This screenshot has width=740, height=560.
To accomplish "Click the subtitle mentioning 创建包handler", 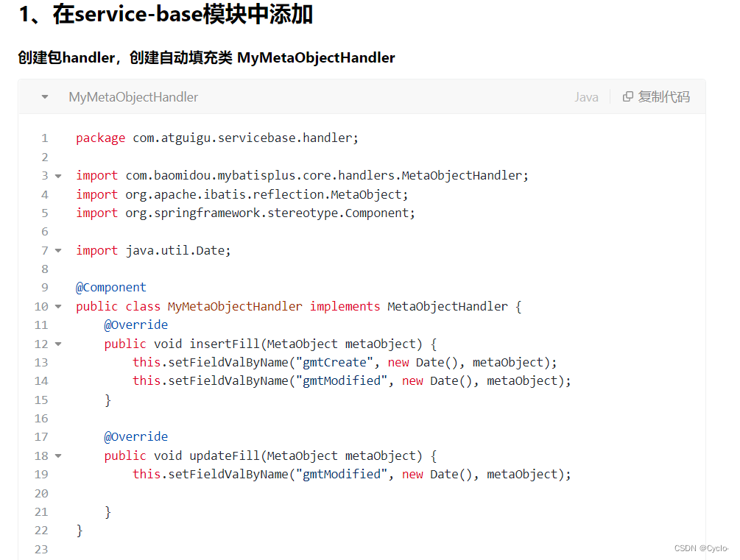I will [206, 57].
